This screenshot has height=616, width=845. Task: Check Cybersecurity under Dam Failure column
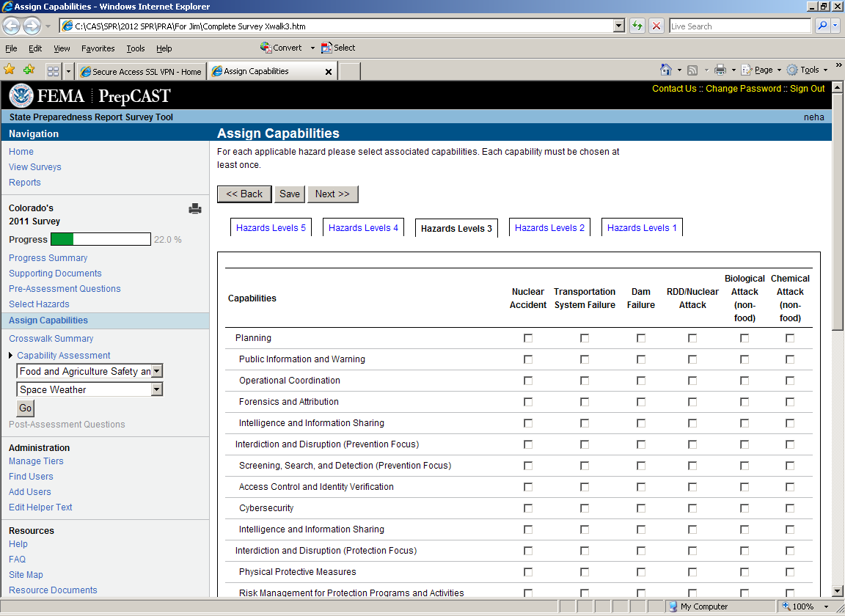tap(641, 508)
